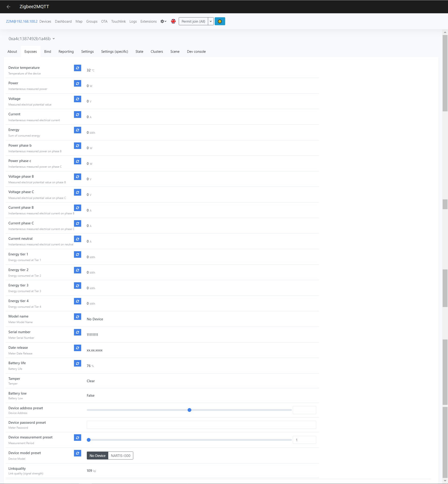The image size is (448, 484).
Task: Open the Groups page
Action: click(92, 21)
